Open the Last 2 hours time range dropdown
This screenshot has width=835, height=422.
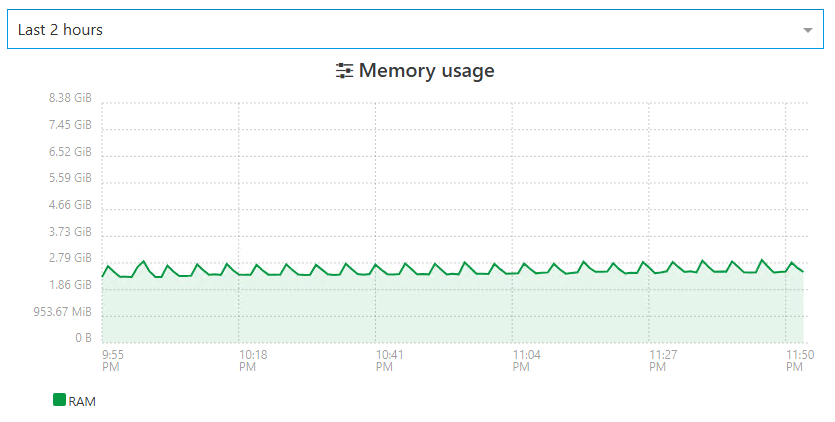point(400,30)
